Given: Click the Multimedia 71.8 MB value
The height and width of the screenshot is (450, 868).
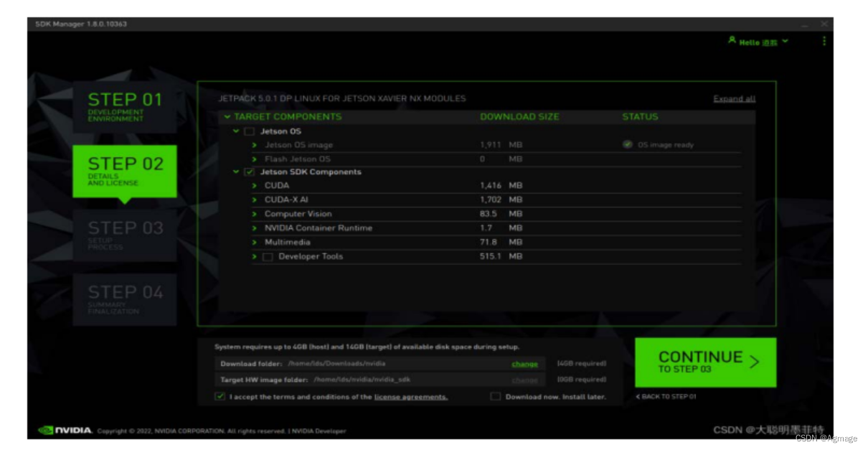Looking at the screenshot, I should click(501, 243).
